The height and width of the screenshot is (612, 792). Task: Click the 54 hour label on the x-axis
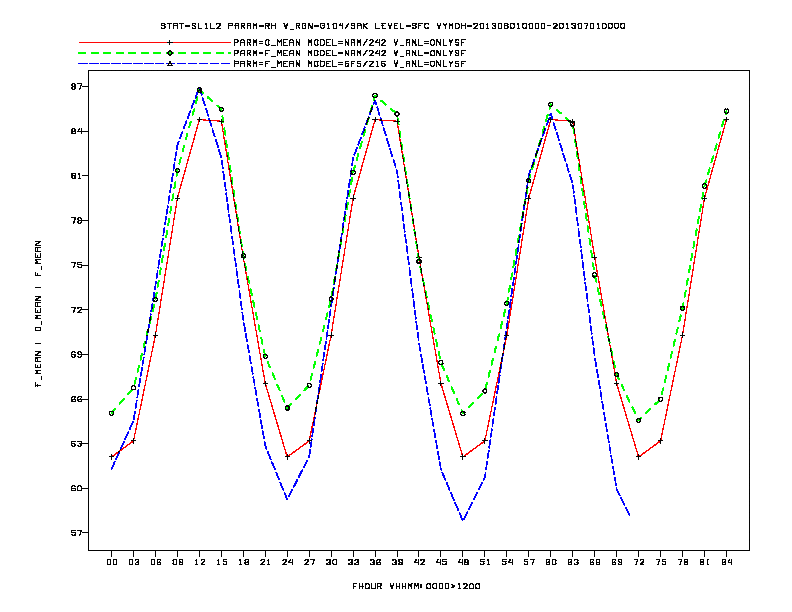tap(507, 562)
